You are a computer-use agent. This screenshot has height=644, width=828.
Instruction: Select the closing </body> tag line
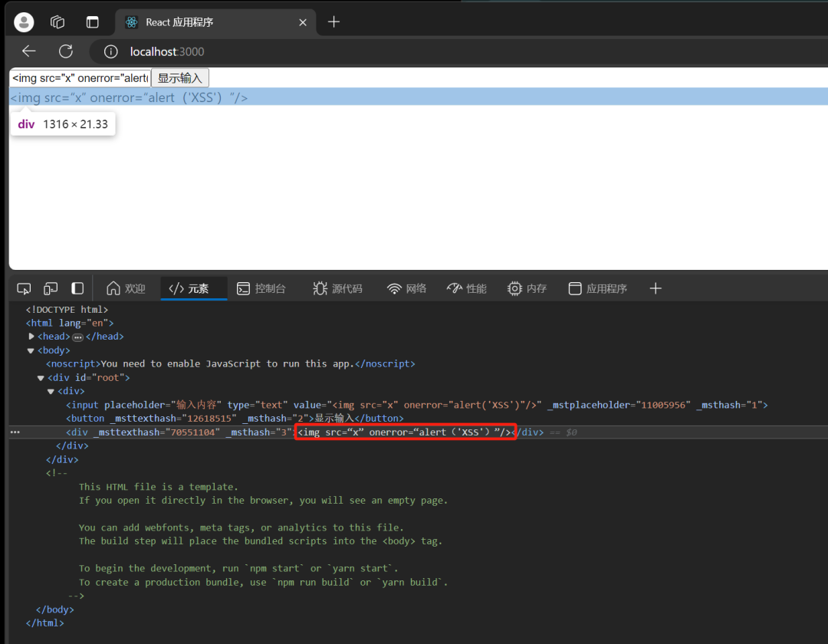tap(55, 609)
